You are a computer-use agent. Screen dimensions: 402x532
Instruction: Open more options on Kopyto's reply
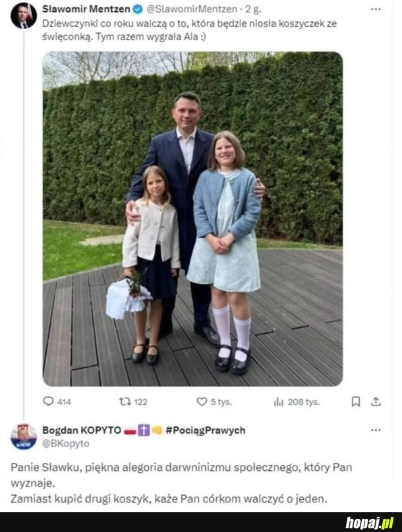[x=376, y=430]
